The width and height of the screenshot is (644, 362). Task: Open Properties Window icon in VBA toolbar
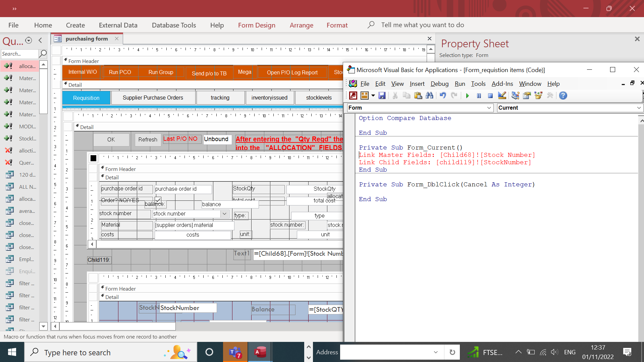pyautogui.click(x=527, y=96)
